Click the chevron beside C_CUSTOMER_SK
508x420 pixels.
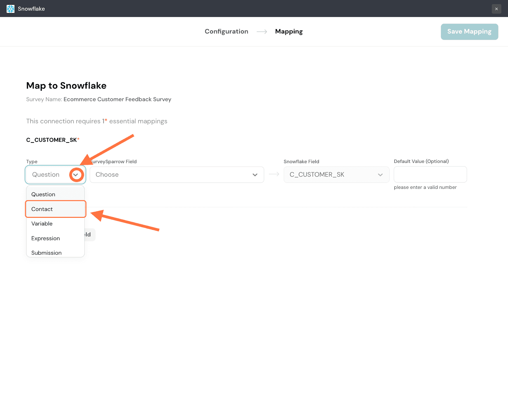380,175
